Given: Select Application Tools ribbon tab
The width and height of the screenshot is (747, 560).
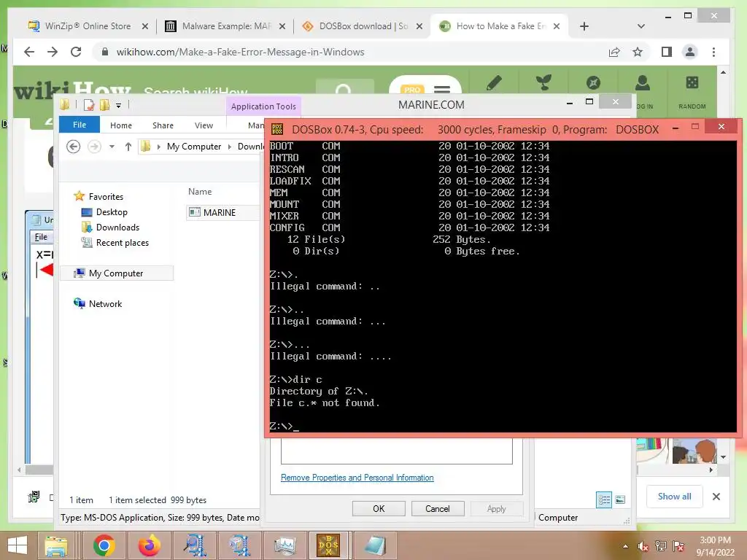Looking at the screenshot, I should click(x=263, y=106).
